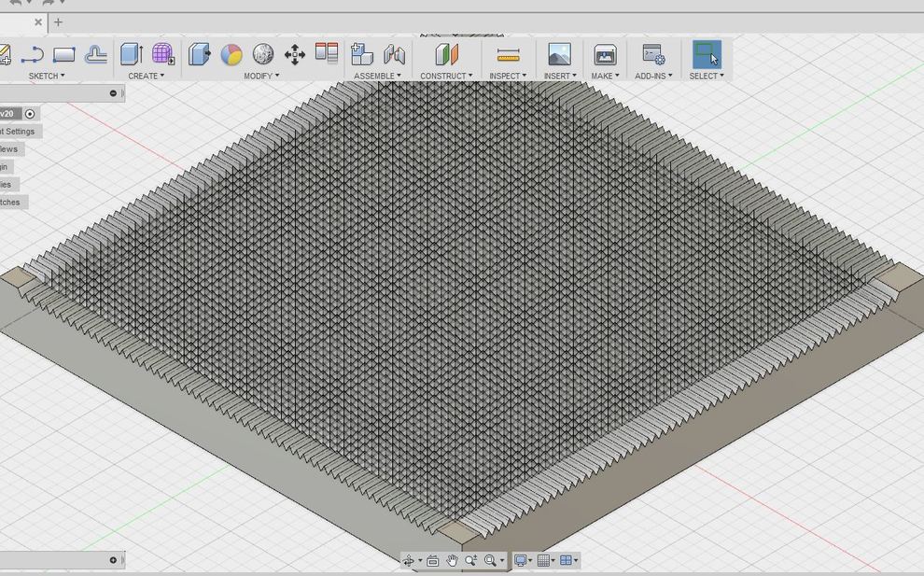
Task: Click the Bodies browser row
Action: (x=8, y=185)
